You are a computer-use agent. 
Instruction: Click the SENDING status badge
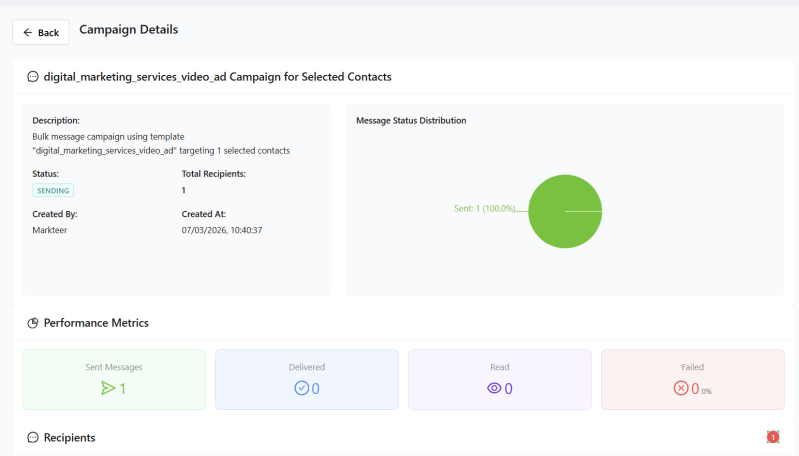point(53,190)
